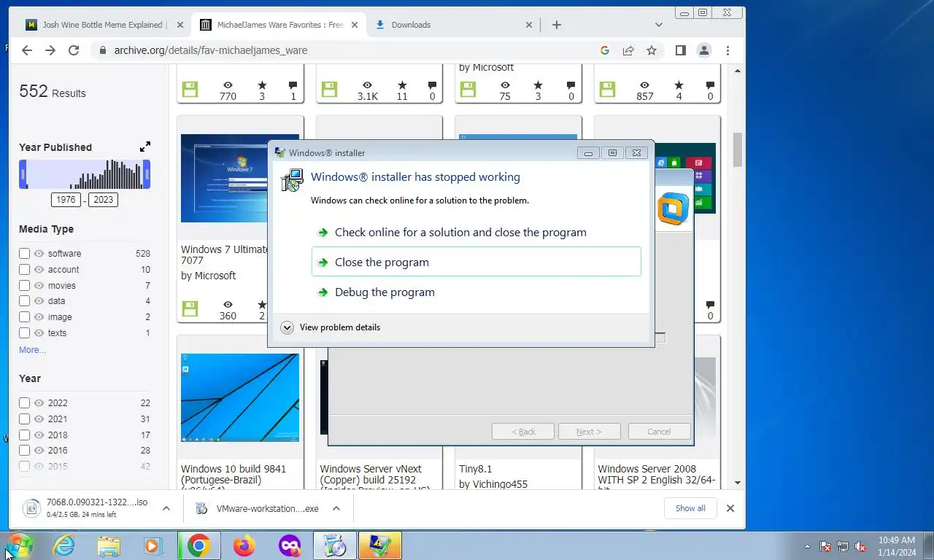The image size is (934, 560).
Task: Launch Windows Media Player from taskbar
Action: point(153,545)
